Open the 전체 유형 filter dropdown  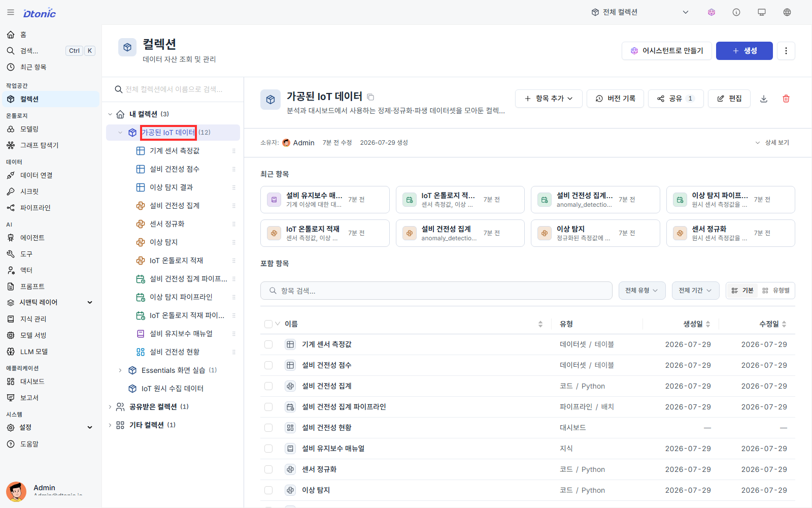pos(642,291)
